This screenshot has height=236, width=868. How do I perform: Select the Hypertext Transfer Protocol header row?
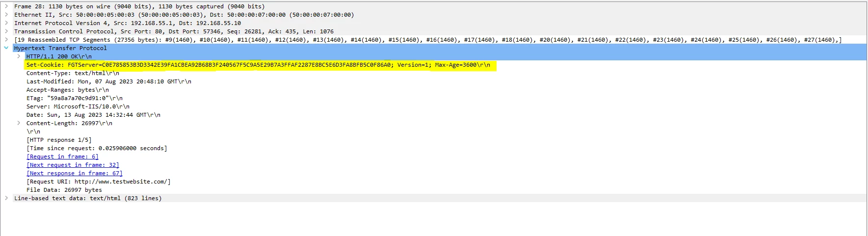coord(60,48)
